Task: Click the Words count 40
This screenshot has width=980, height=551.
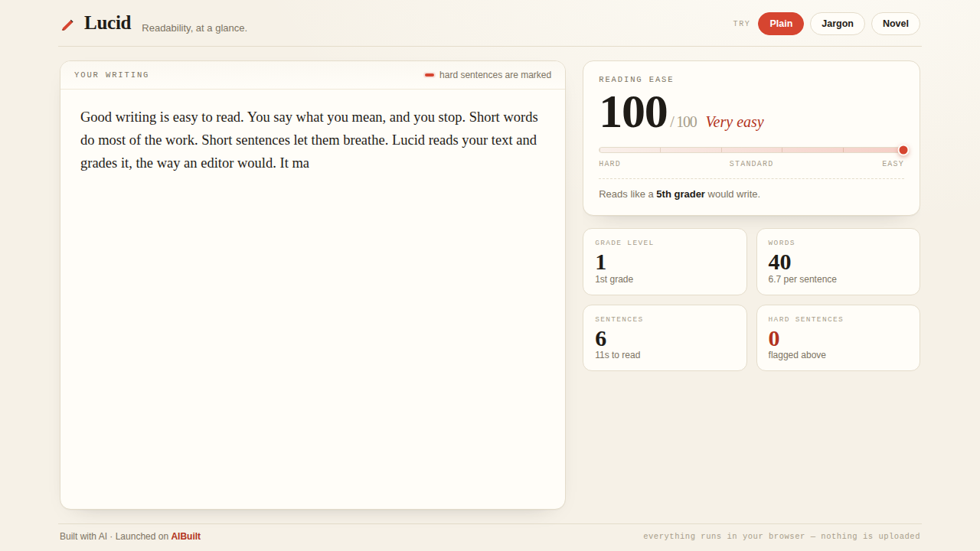Action: coord(779,262)
